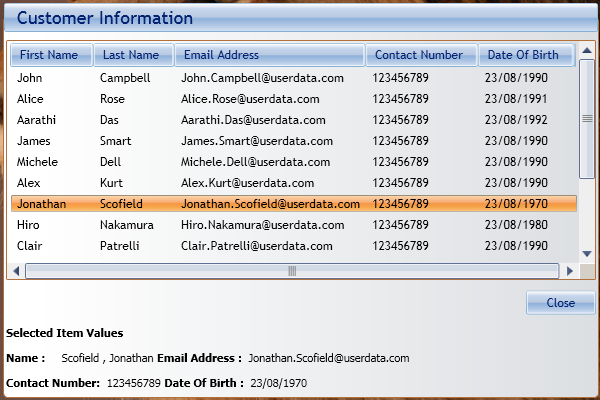This screenshot has height=400, width=600.
Task: Click last name Rose cell
Action: tap(112, 99)
